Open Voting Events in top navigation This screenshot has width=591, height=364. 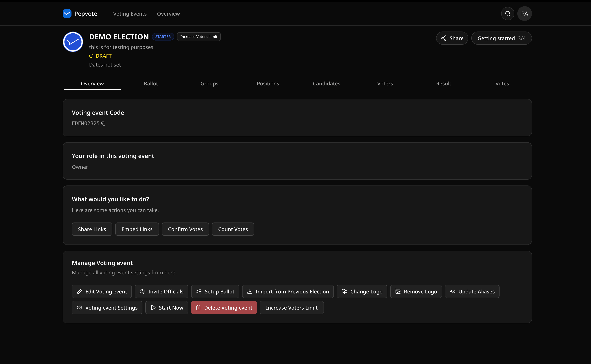[x=130, y=14]
